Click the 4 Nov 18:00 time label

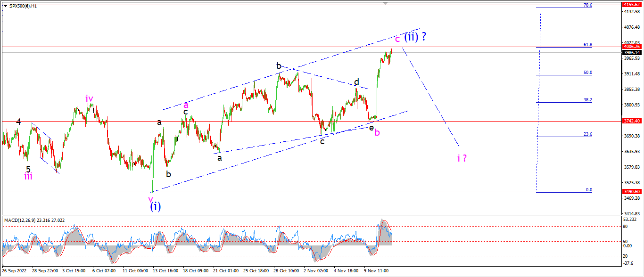[346, 271]
